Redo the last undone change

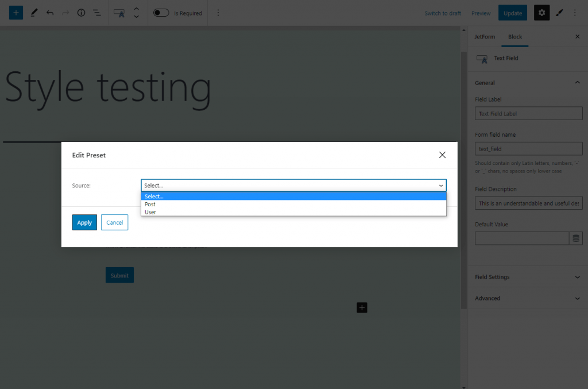coord(65,13)
